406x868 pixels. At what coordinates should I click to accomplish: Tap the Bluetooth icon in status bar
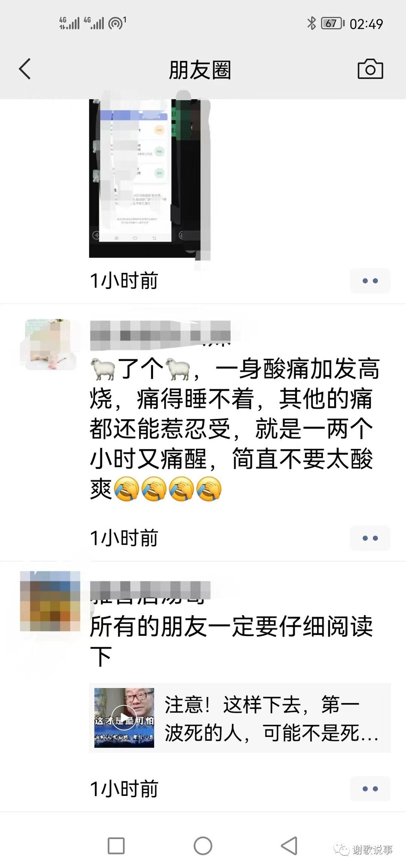pyautogui.click(x=312, y=23)
